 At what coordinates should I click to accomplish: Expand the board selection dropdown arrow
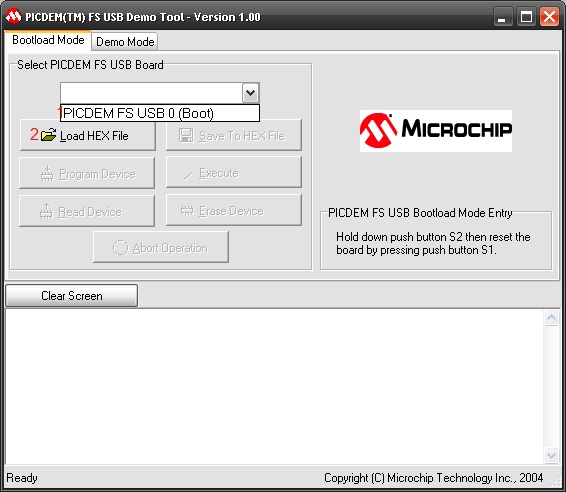pyautogui.click(x=251, y=93)
